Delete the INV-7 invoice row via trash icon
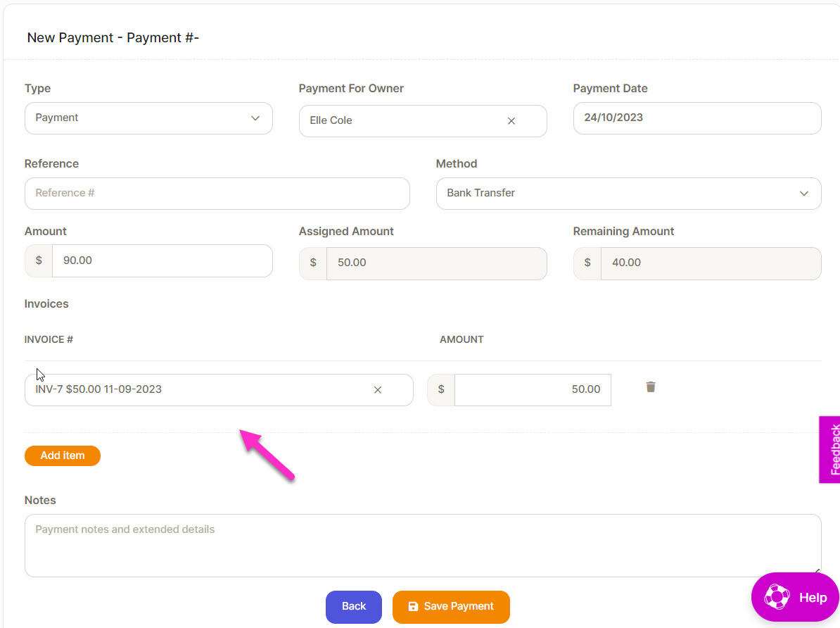The height and width of the screenshot is (628, 840). click(650, 387)
